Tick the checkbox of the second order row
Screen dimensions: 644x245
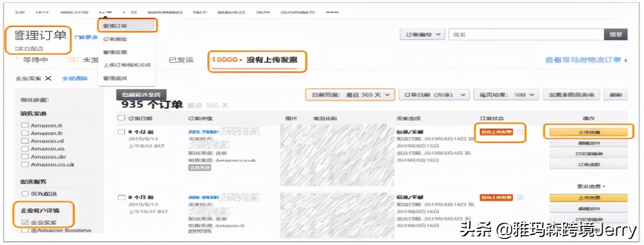121,197
